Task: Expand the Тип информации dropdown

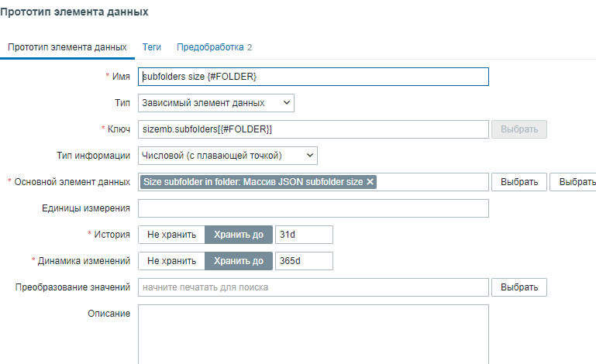Action: [x=228, y=156]
